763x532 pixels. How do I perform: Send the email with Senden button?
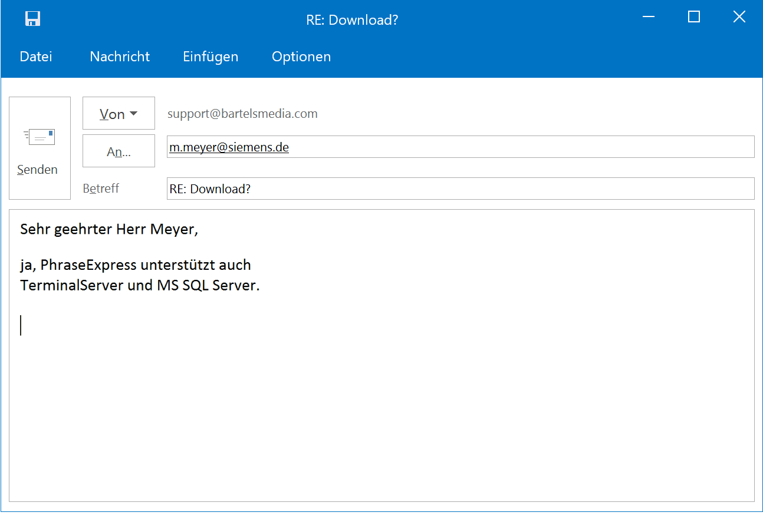(x=40, y=148)
